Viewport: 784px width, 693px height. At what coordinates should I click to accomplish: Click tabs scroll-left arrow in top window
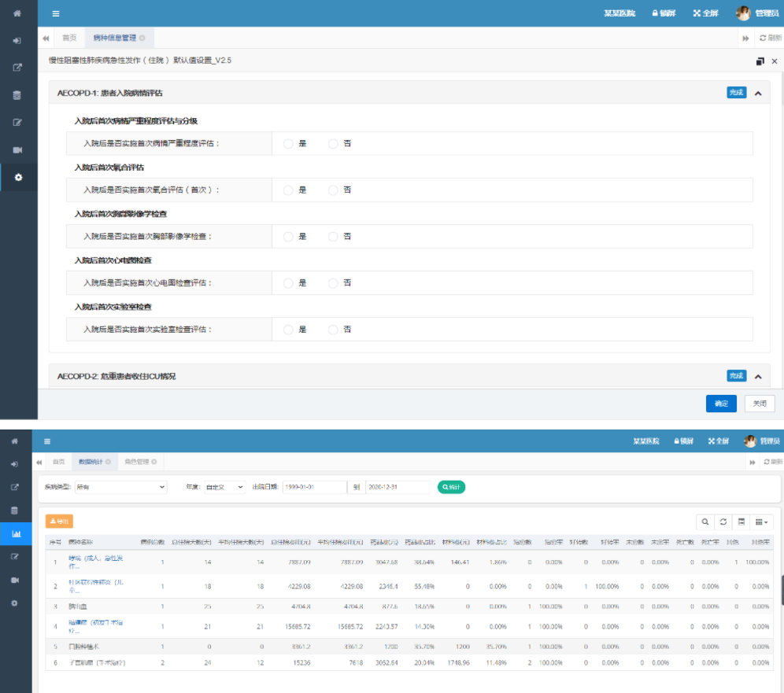(46, 38)
